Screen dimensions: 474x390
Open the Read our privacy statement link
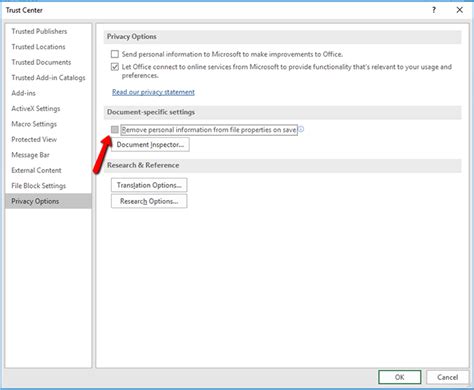153,92
